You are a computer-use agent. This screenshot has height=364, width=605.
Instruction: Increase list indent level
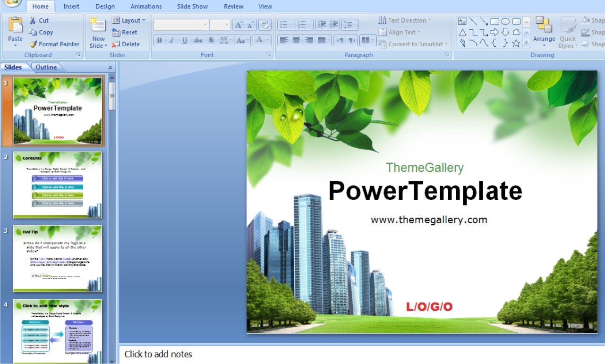click(334, 25)
